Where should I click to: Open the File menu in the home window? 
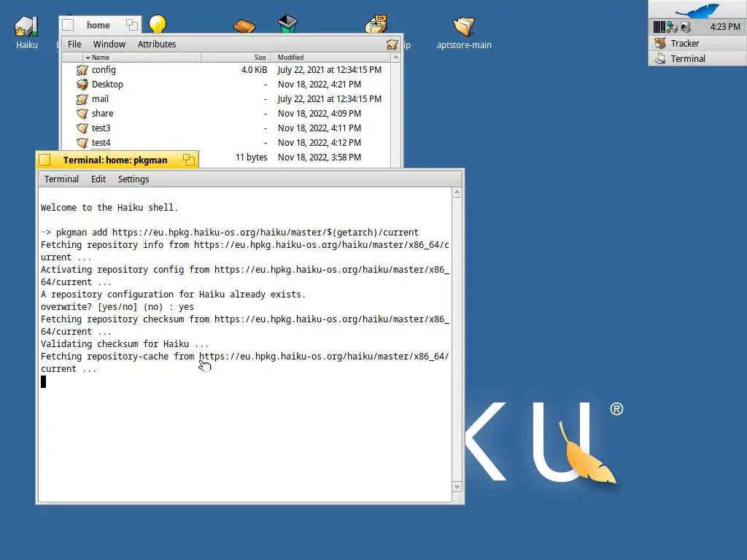[74, 44]
